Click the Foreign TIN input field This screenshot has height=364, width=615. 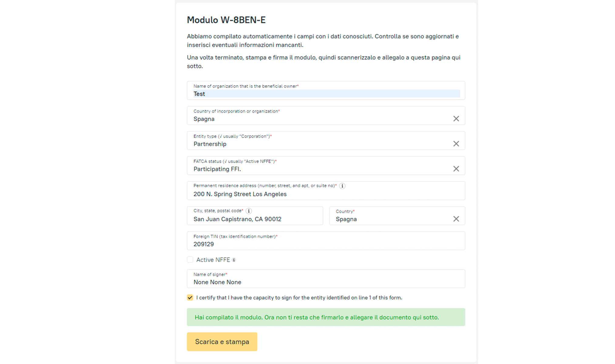[x=326, y=244]
